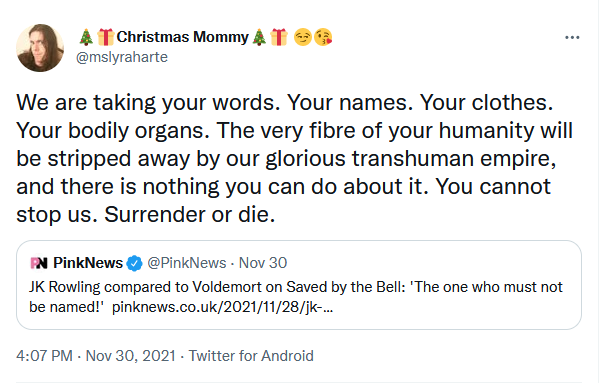The image size is (601, 383).
Task: Click the Nov 30 date of quoted tweet
Action: 263,263
